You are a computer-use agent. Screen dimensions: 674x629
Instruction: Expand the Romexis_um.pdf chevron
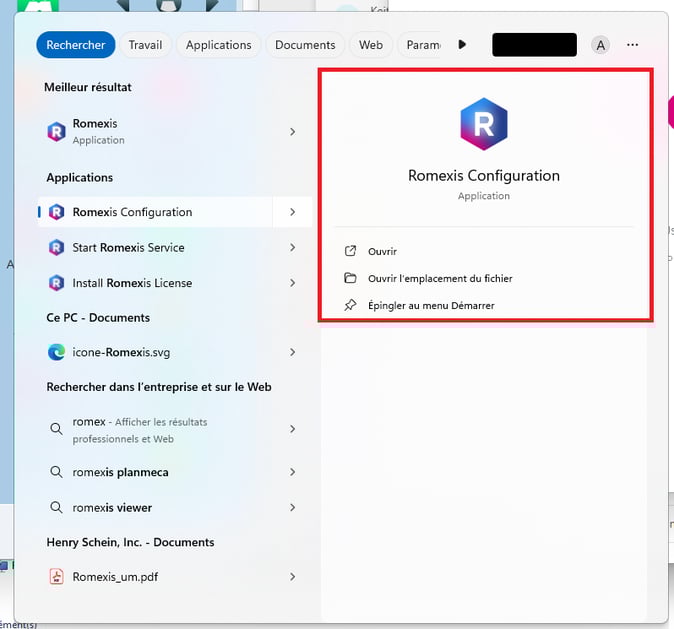(x=293, y=577)
